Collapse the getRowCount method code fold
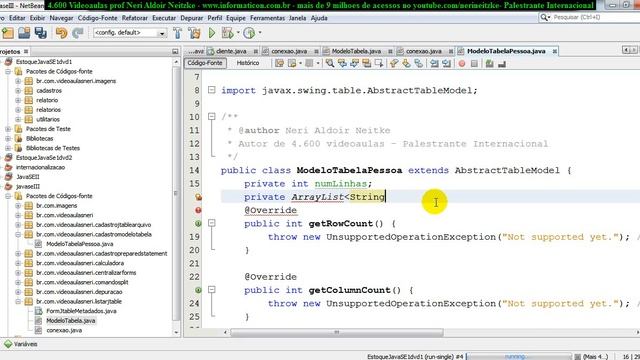The width and height of the screenshot is (640, 360). [211, 223]
